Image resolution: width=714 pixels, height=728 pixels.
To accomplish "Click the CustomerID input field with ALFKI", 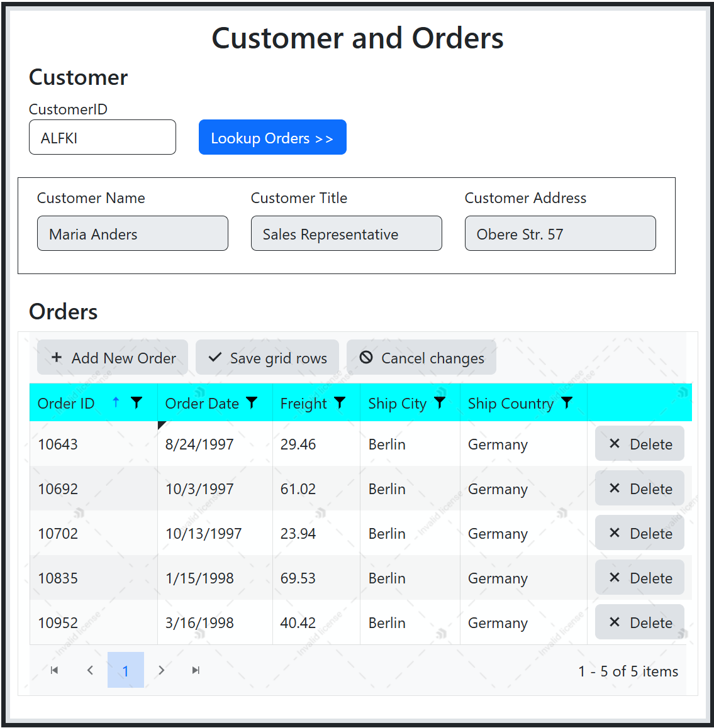I will pyautogui.click(x=102, y=138).
